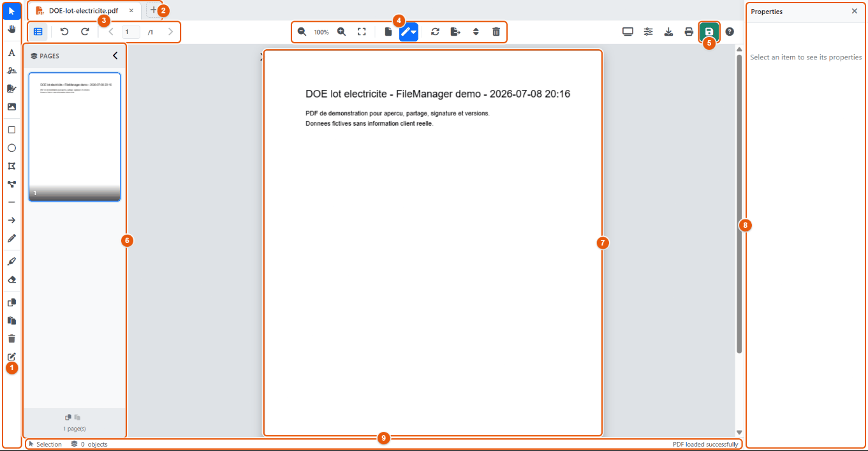Close the DOE-lot-electricite.pdf tab
This screenshot has width=868, height=451.
pyautogui.click(x=131, y=11)
